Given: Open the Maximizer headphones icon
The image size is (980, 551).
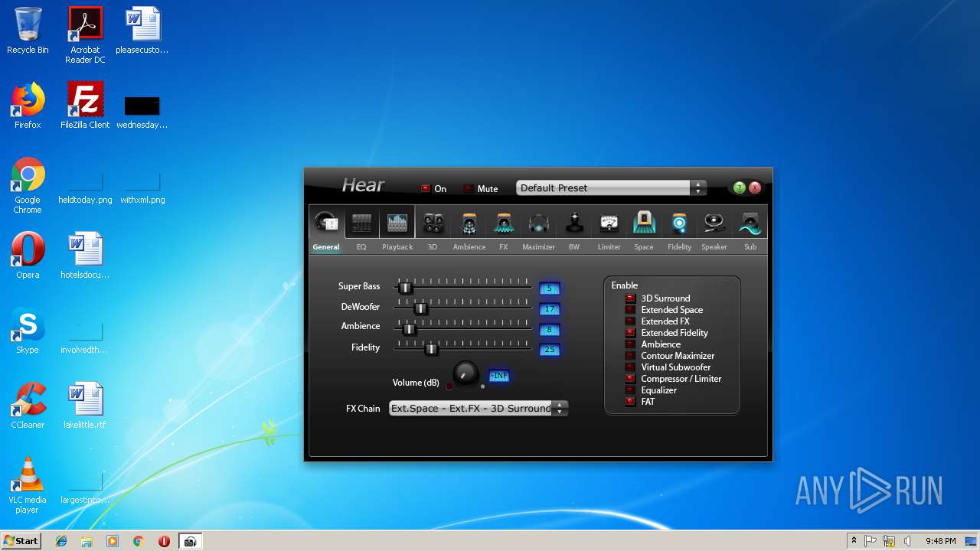Looking at the screenshot, I should [539, 223].
